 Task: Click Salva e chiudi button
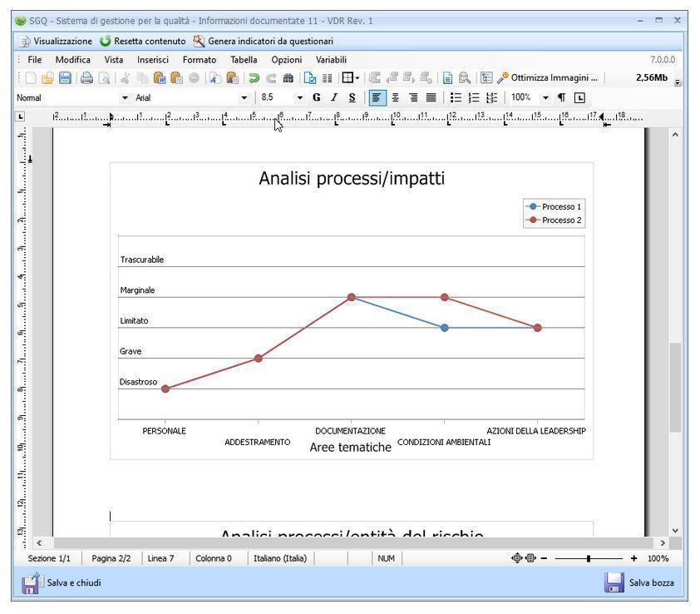(62, 582)
